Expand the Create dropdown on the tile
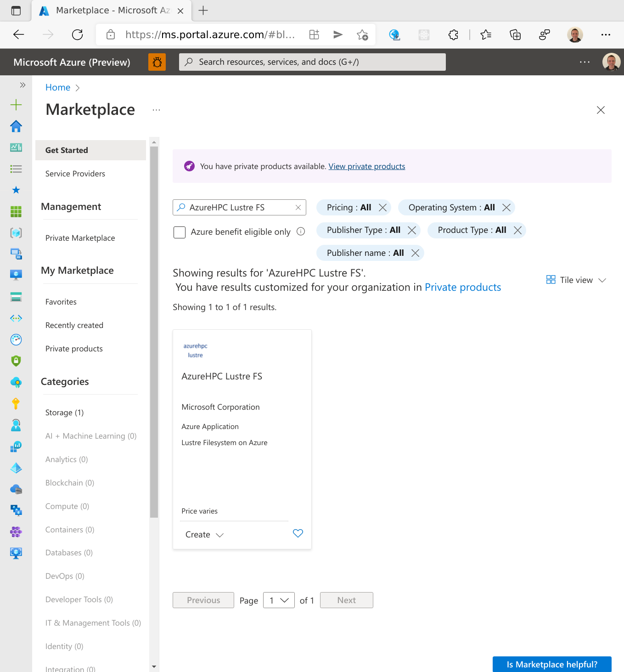Image resolution: width=624 pixels, height=672 pixels. tap(204, 535)
